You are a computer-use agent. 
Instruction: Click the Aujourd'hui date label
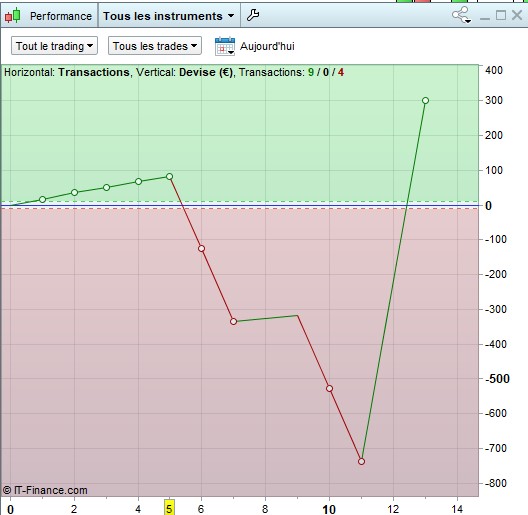point(267,46)
